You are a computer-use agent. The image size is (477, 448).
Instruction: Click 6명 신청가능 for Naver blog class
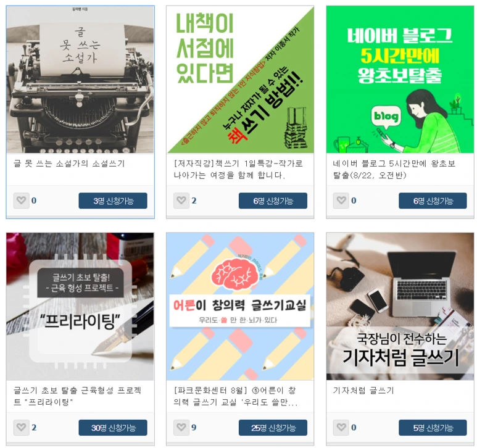coord(433,201)
